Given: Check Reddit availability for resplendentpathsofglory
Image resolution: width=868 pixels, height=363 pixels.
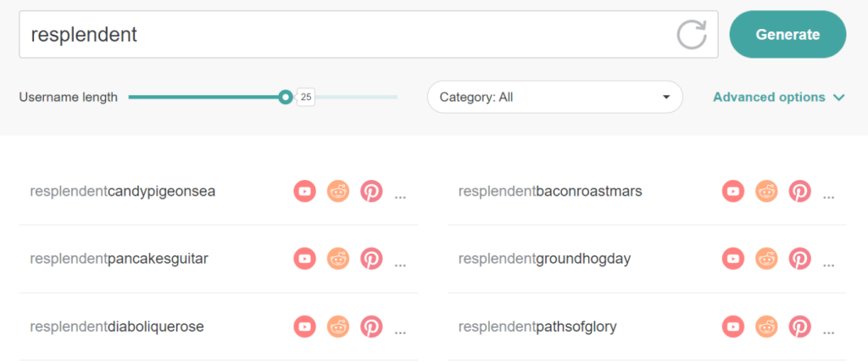Looking at the screenshot, I should click(766, 327).
